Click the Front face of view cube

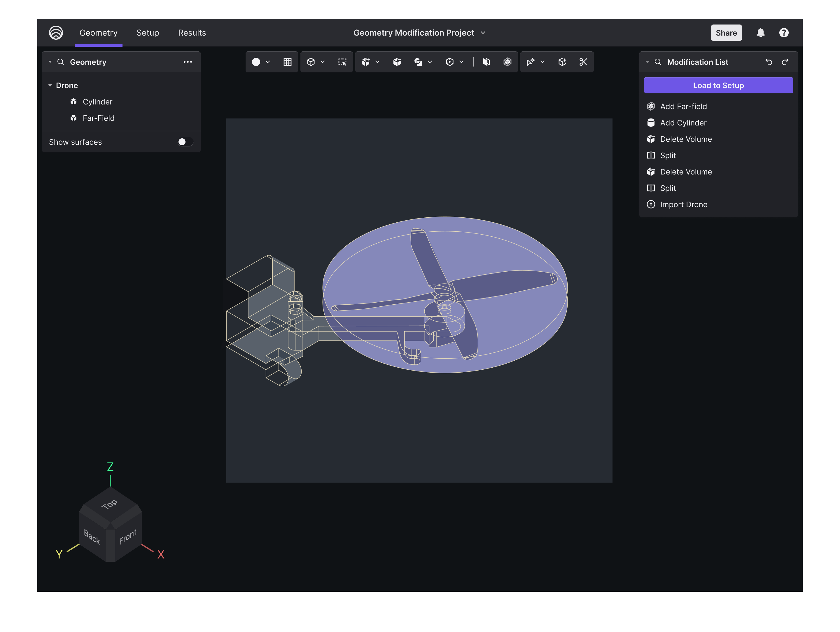click(128, 537)
